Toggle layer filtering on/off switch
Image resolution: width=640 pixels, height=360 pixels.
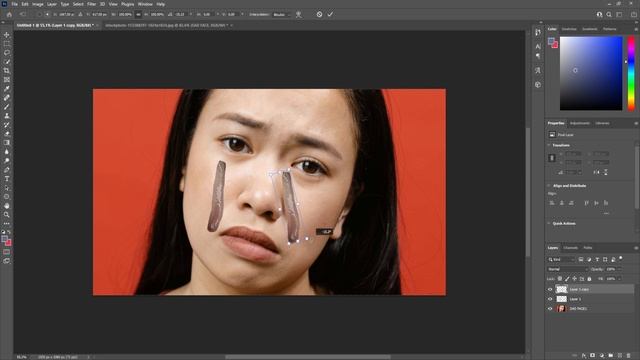tap(621, 259)
